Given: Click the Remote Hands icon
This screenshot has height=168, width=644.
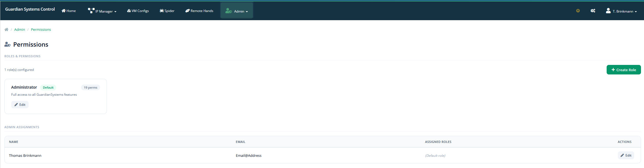Looking at the screenshot, I should [x=187, y=11].
